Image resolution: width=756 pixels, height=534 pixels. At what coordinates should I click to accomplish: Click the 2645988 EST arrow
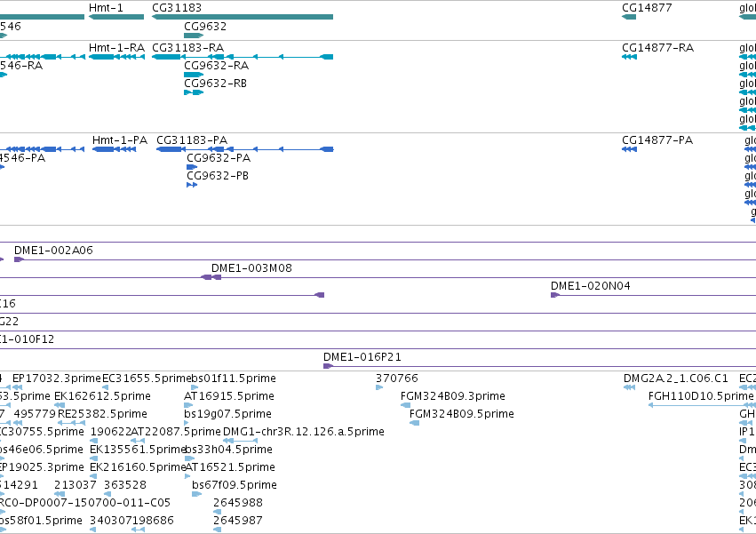click(x=217, y=511)
